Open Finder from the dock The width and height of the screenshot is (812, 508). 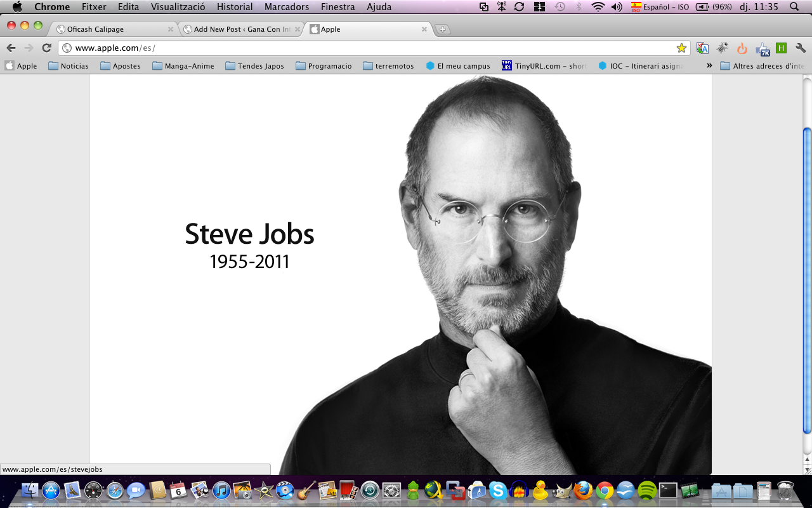pyautogui.click(x=30, y=490)
